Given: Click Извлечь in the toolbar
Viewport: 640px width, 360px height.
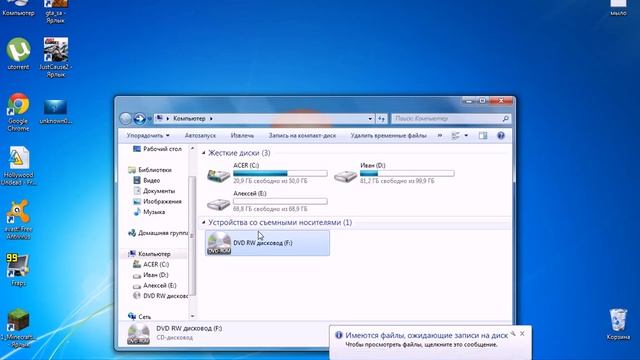Looking at the screenshot, I should 242,136.
